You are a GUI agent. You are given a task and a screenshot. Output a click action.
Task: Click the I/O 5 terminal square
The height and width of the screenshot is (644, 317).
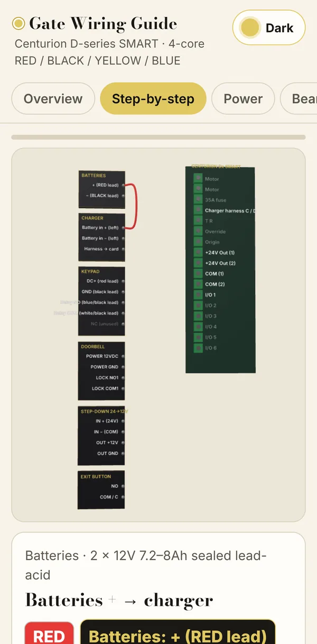[x=198, y=337]
